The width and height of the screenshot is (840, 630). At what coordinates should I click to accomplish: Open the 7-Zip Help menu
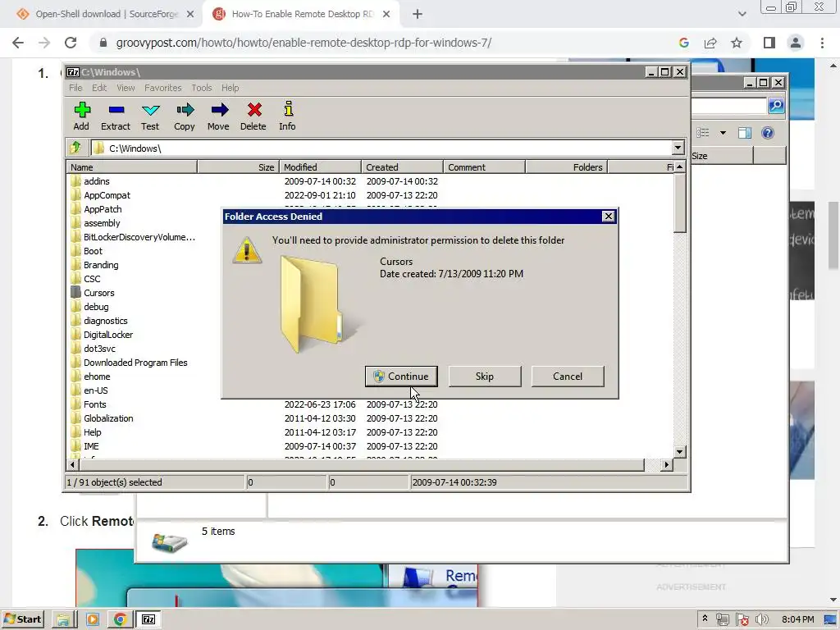click(x=231, y=88)
